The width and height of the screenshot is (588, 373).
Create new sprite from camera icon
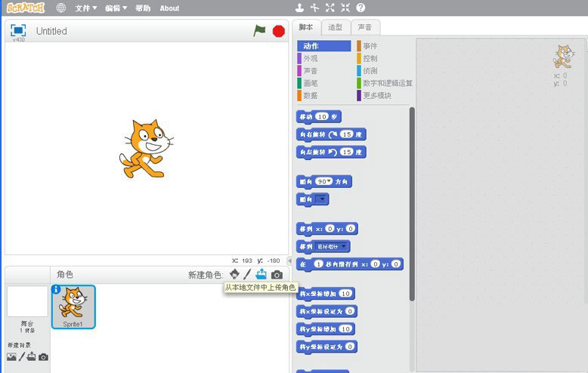tap(277, 275)
